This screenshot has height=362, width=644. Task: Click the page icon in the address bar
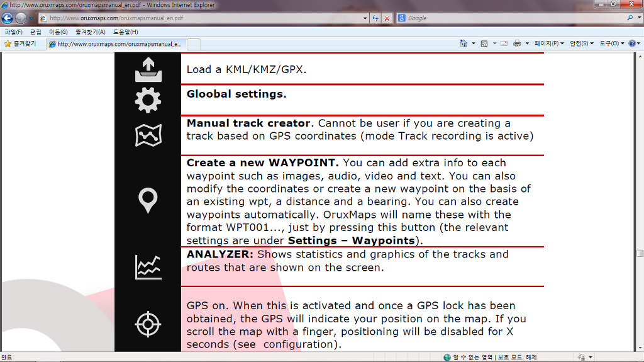43,18
